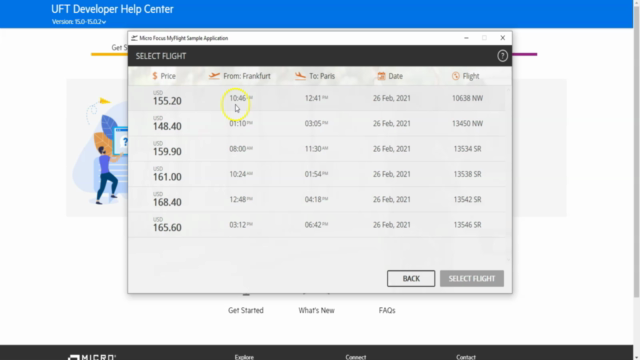Click flight number 13538 SR
The image size is (640, 360).
pos(467,174)
